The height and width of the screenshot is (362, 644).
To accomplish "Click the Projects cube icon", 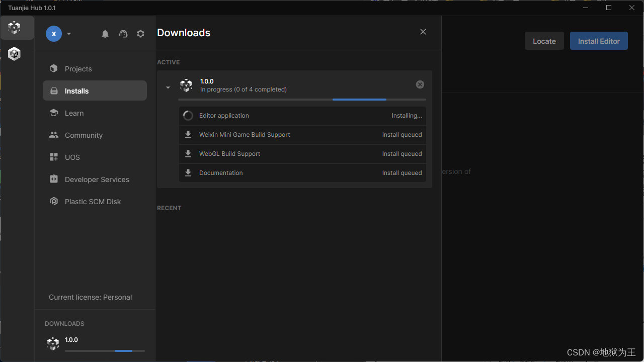I will coord(54,68).
